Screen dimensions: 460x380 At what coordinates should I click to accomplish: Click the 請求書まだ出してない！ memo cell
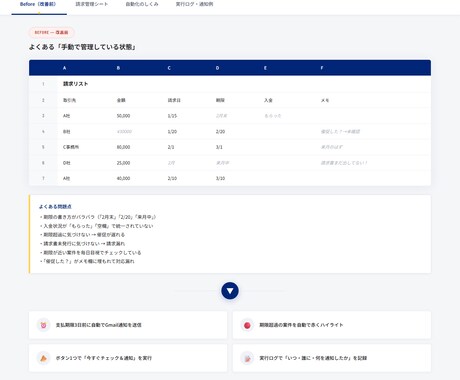[344, 163]
